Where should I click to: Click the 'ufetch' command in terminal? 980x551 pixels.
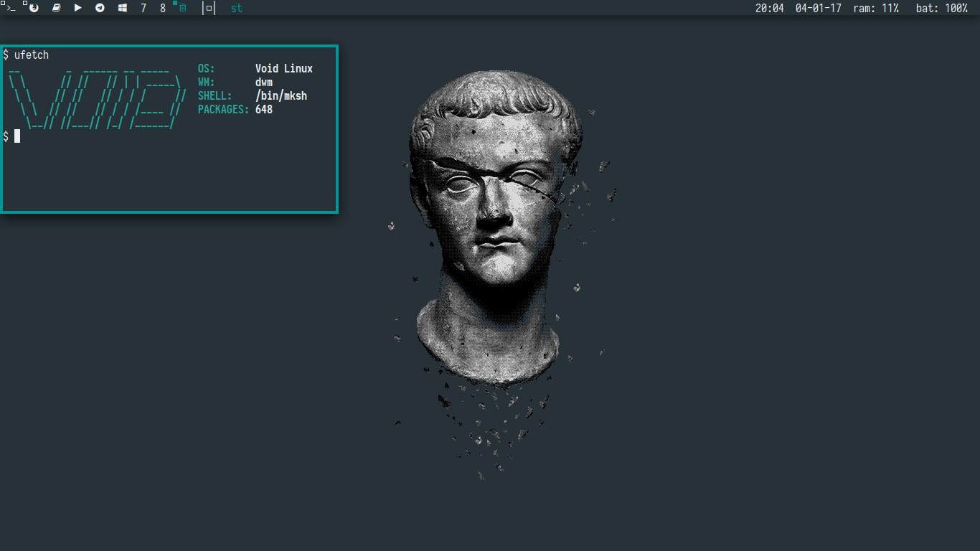click(32, 55)
